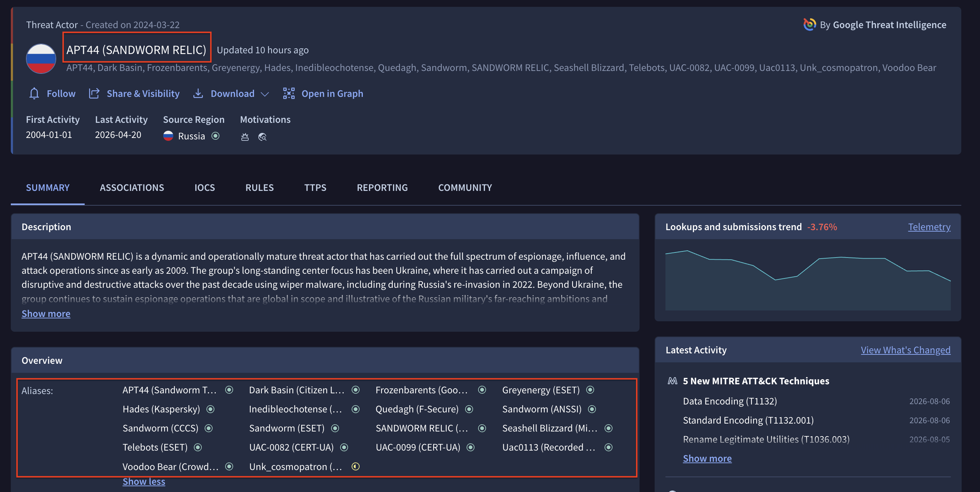Click the 5 New MITRE ATT&CK Techniques heading
This screenshot has width=980, height=492.
point(756,381)
